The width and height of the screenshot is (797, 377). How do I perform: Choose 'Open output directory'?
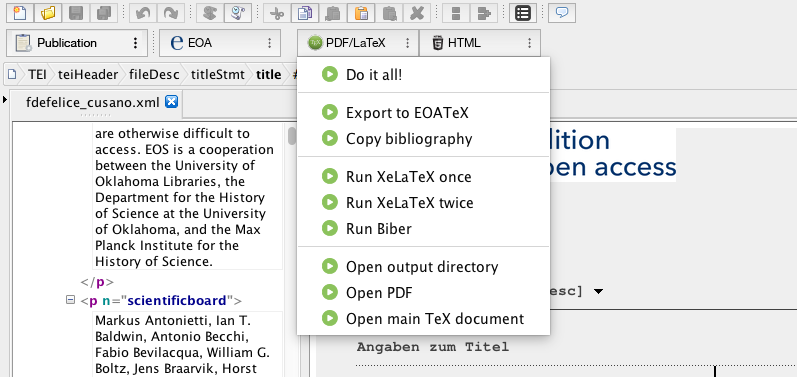(x=423, y=266)
